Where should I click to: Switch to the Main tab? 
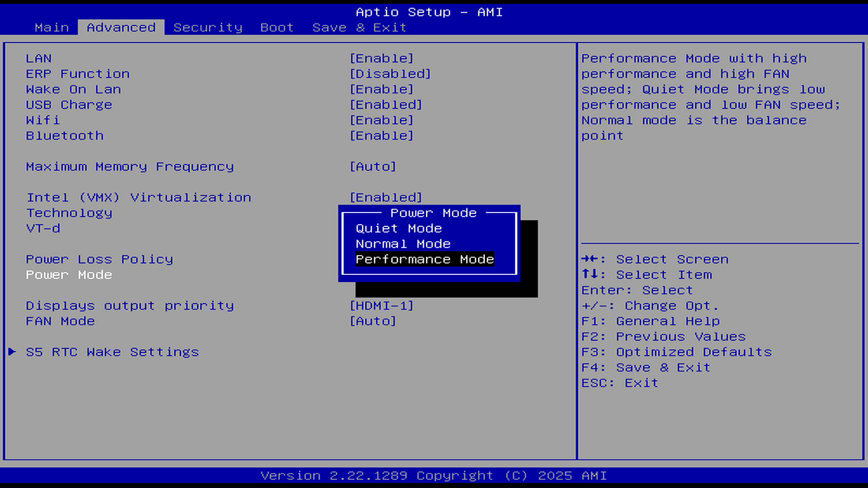click(x=52, y=28)
